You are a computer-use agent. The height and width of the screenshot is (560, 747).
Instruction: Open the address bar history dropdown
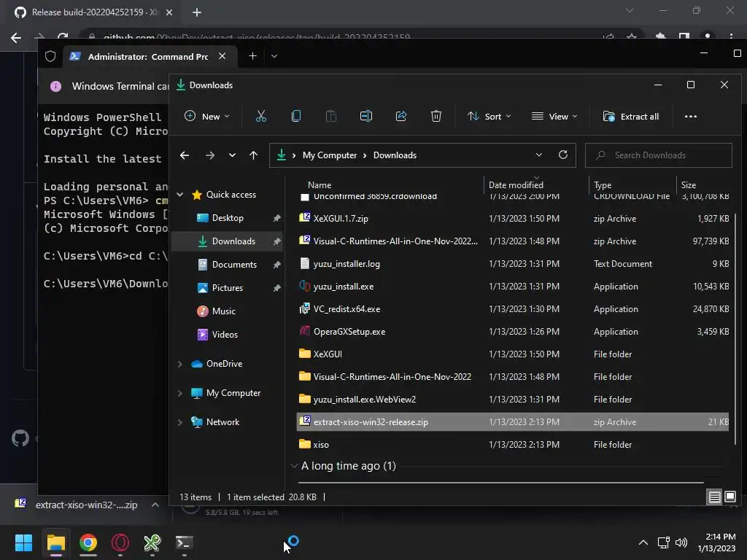click(x=539, y=155)
